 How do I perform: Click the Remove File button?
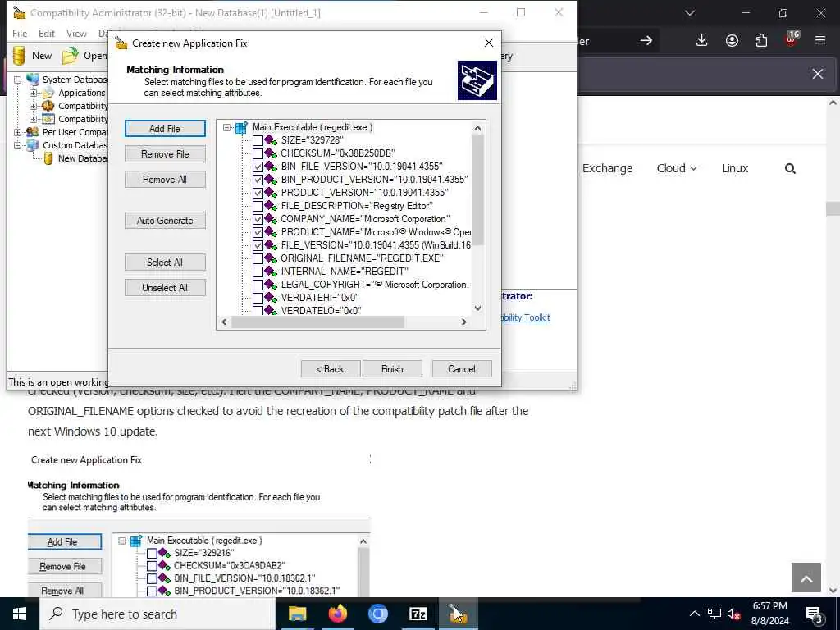click(x=165, y=154)
